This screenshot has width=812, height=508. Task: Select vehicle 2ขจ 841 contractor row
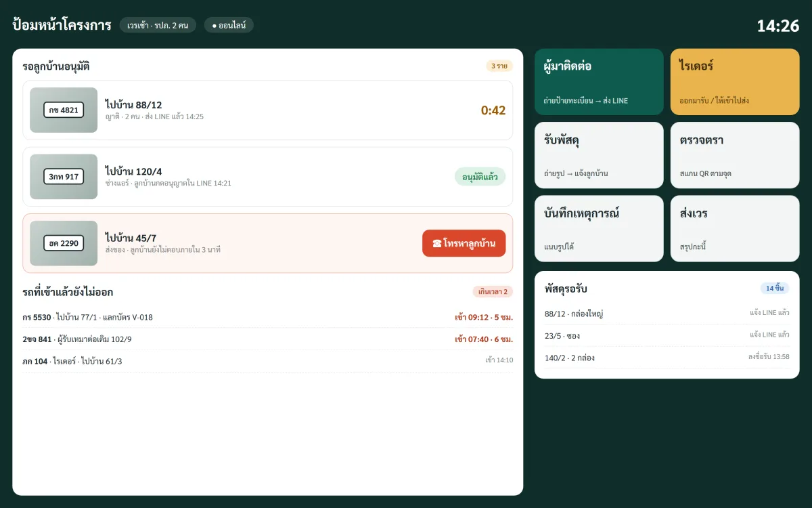click(267, 339)
